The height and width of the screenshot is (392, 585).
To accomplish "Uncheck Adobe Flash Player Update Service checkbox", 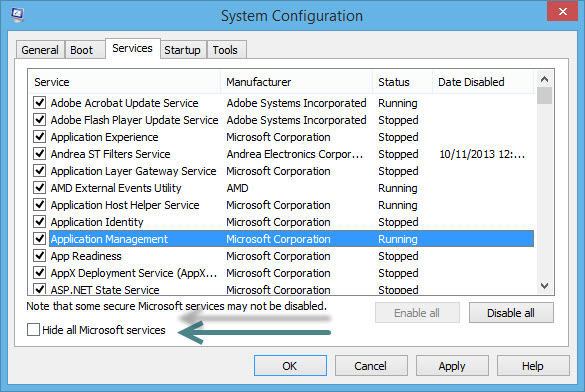I will (x=40, y=119).
